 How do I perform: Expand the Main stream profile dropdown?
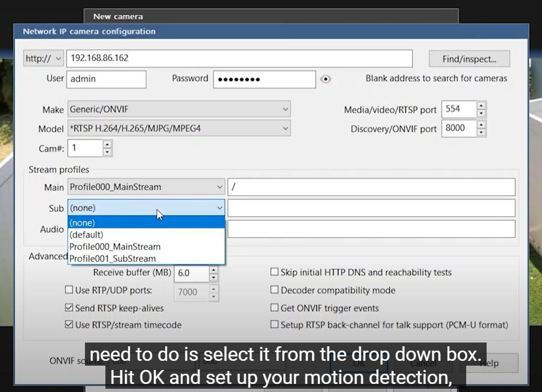pyautogui.click(x=219, y=187)
